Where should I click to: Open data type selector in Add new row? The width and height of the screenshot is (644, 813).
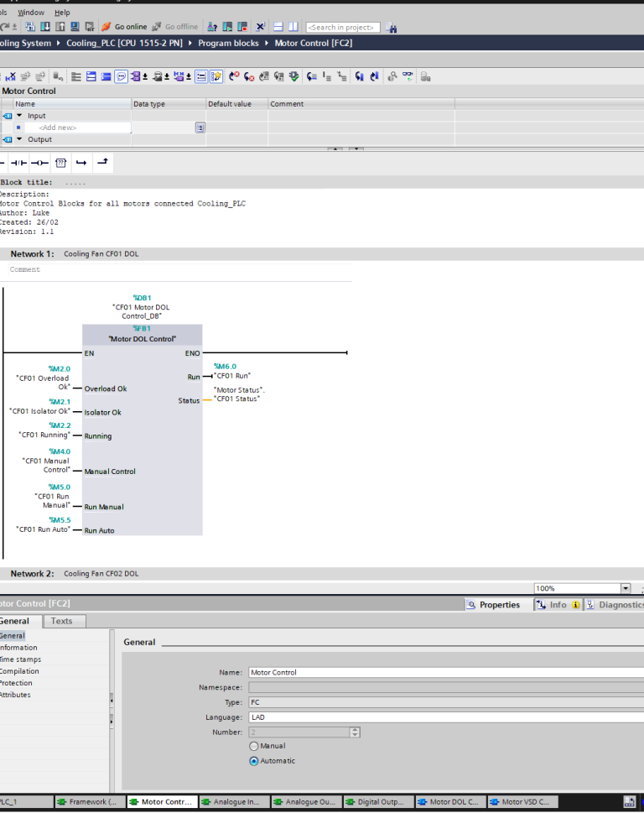(x=200, y=128)
